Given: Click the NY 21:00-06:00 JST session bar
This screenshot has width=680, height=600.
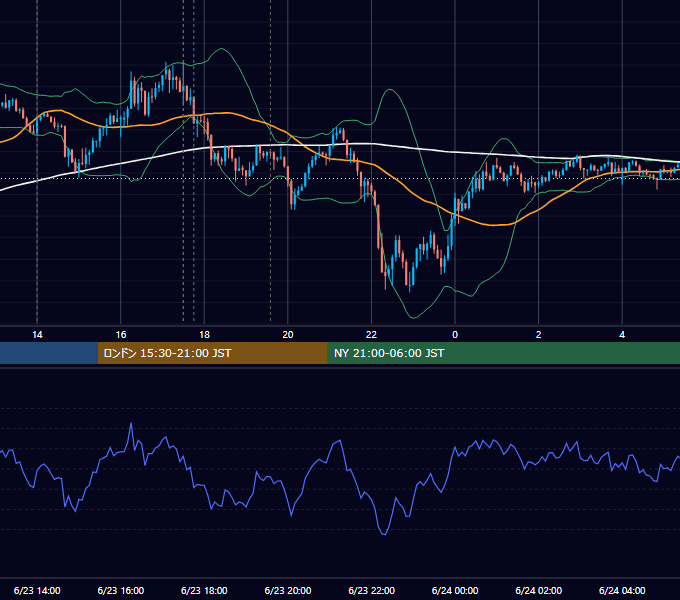Looking at the screenshot, I should coord(503,353).
